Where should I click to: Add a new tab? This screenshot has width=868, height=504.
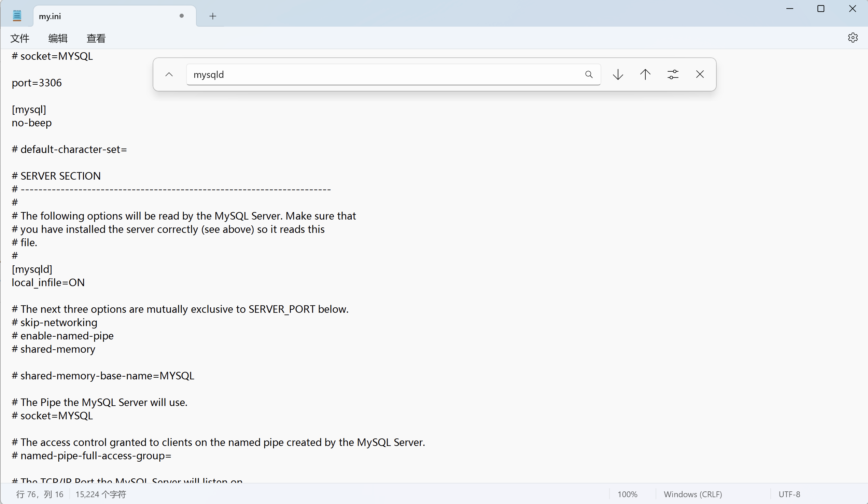[213, 16]
